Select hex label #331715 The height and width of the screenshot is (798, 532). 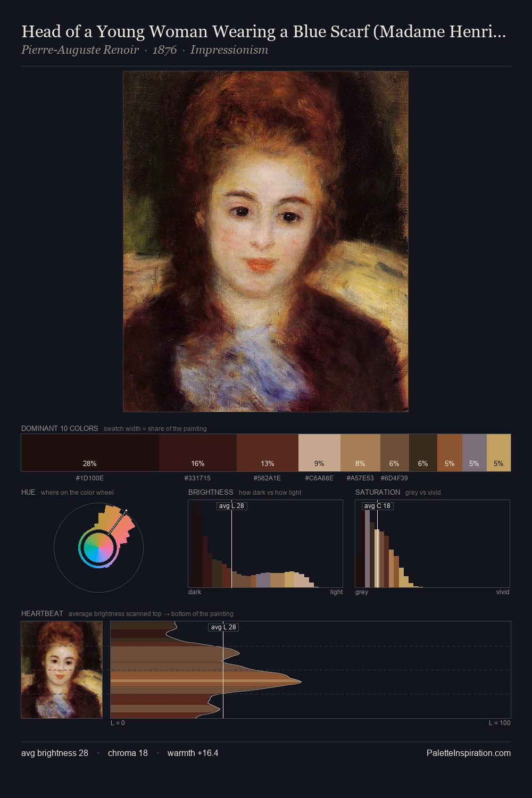tap(197, 478)
